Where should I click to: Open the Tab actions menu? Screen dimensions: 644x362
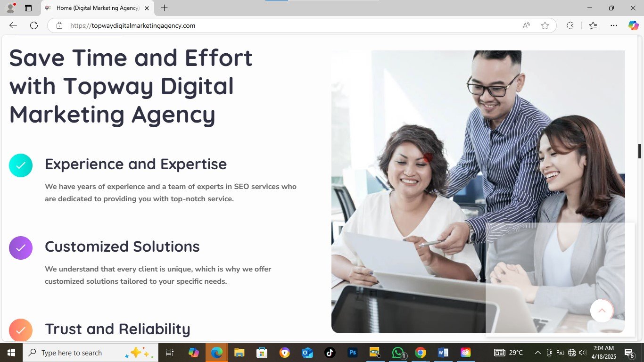28,8
